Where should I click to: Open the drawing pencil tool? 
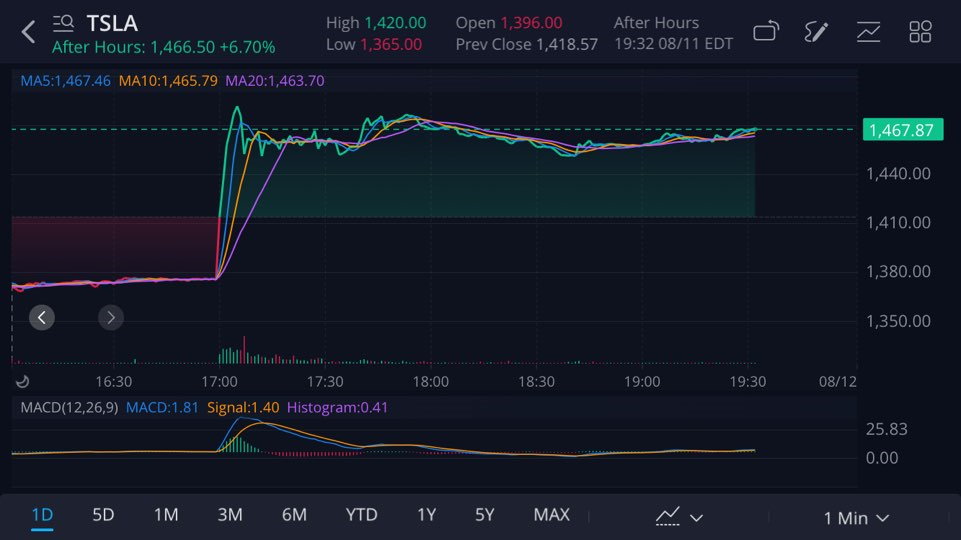(816, 31)
